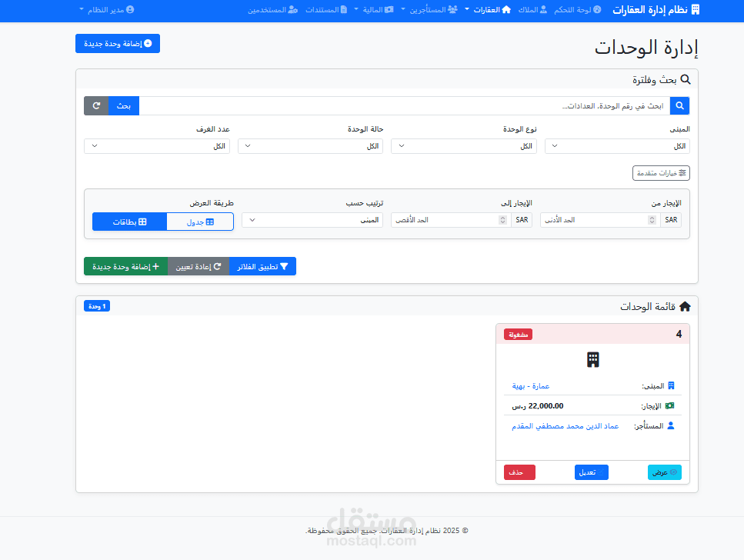The width and height of the screenshot is (744, 560).
Task: Click the 1 وحدة count badge
Action: [x=97, y=306]
